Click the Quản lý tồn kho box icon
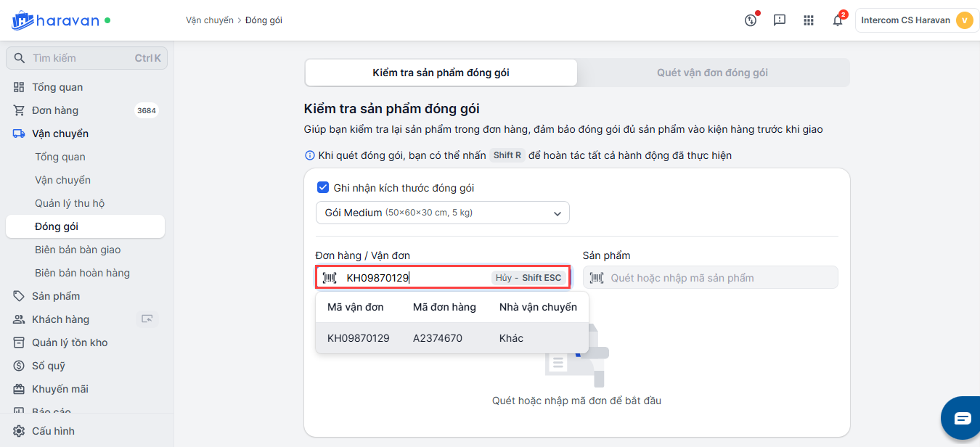Screen dimensions: 980x447 pyautogui.click(x=19, y=343)
